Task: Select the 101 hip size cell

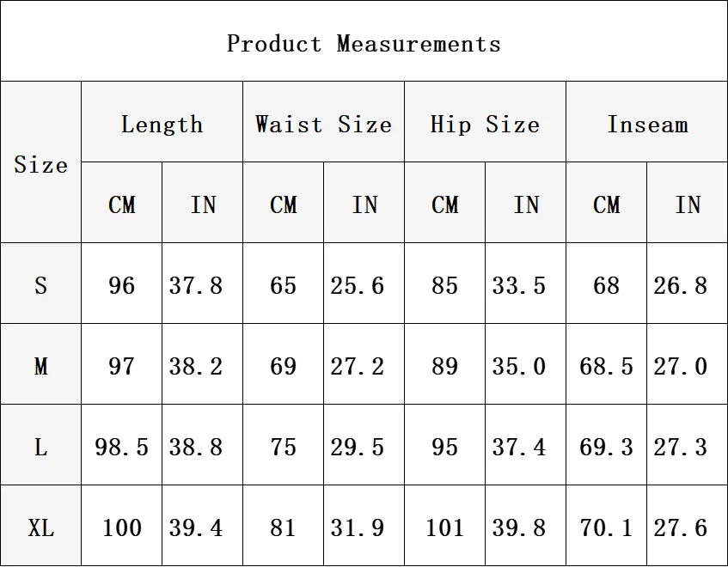Action: click(444, 527)
